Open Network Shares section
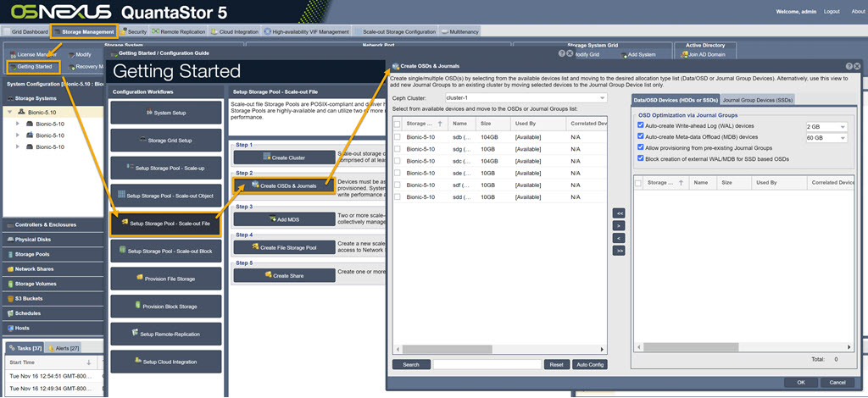The width and height of the screenshot is (868, 398). (x=53, y=269)
